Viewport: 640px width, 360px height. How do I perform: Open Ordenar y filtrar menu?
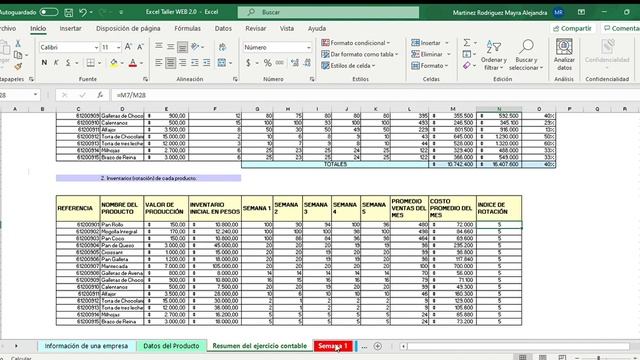pyautogui.click(x=493, y=55)
